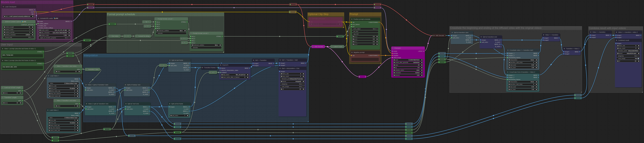Toggle print_output in Positive prompt schedule
This screenshot has width=644, height=143.
377,29
